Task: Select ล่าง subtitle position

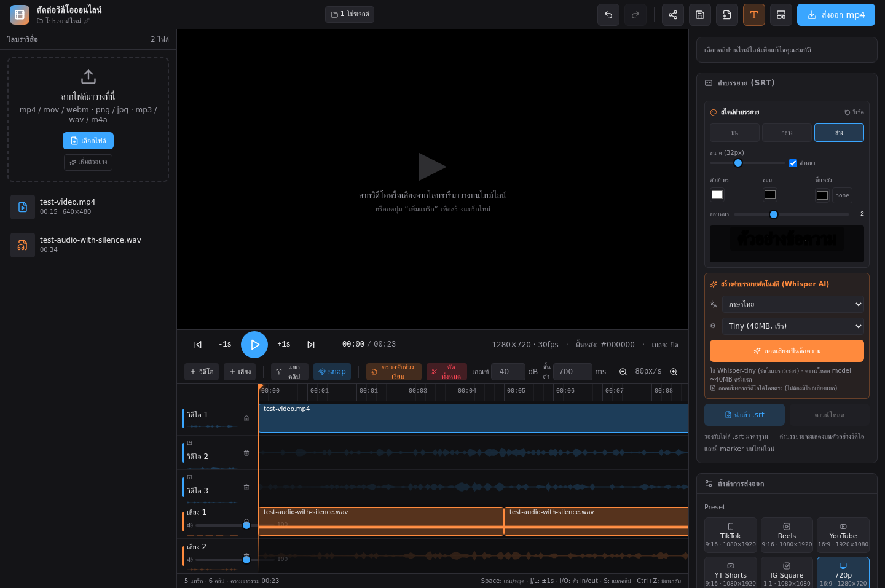Action: click(839, 133)
